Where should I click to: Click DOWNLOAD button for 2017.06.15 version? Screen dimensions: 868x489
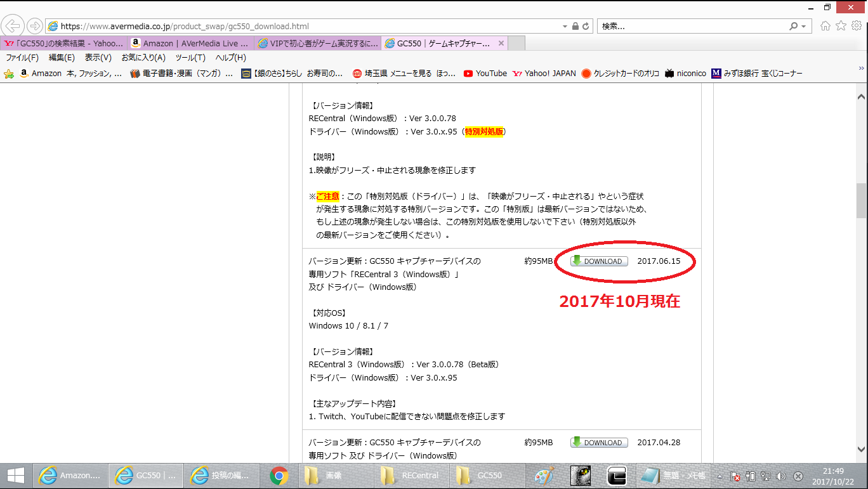coord(599,261)
